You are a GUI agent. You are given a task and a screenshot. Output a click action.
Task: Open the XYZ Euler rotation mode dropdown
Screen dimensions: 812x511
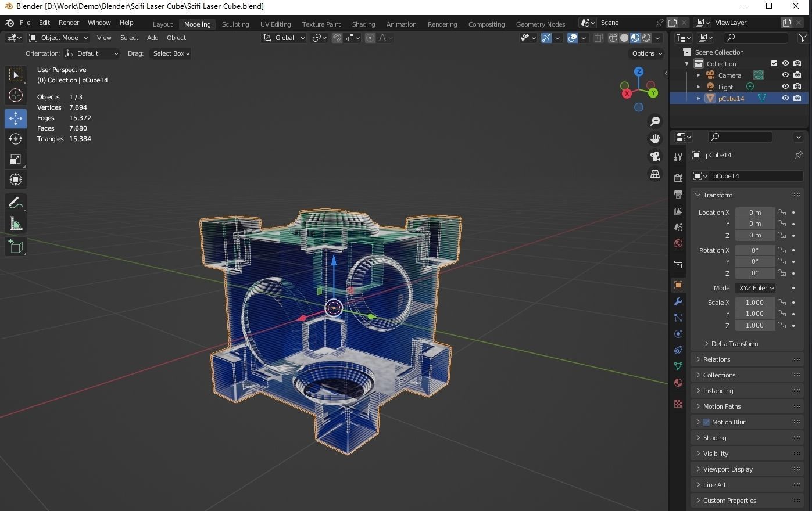click(756, 288)
